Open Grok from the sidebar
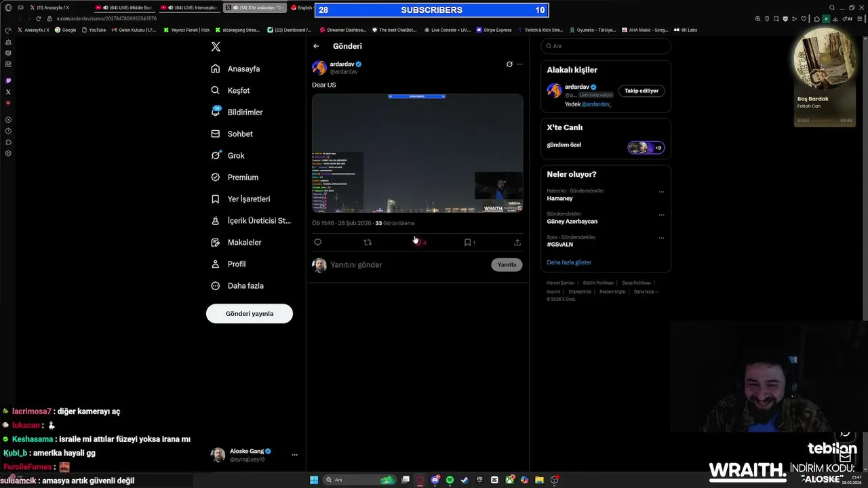 coord(229,155)
